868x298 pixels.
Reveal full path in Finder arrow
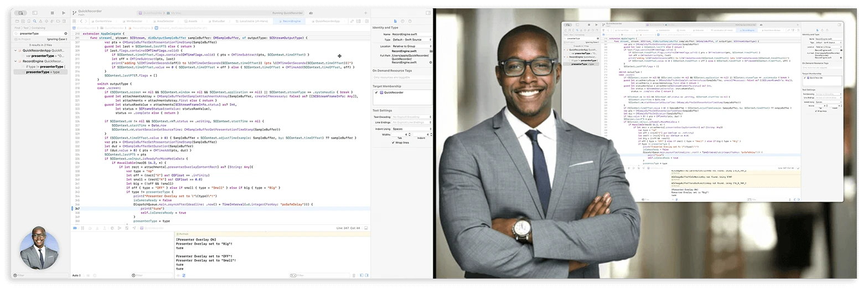431,62
